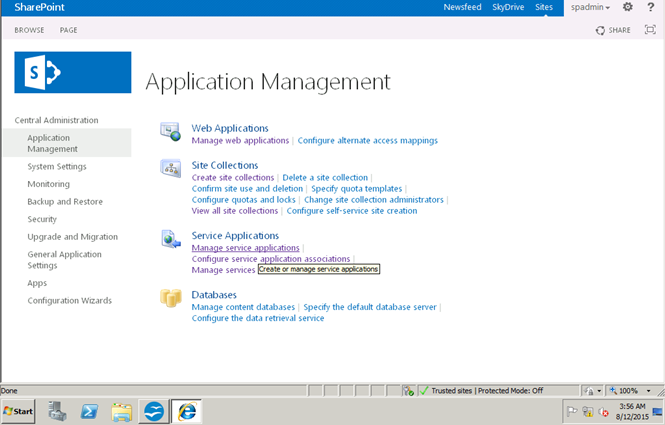
Task: Click the SharePoint brand text
Action: click(x=39, y=7)
